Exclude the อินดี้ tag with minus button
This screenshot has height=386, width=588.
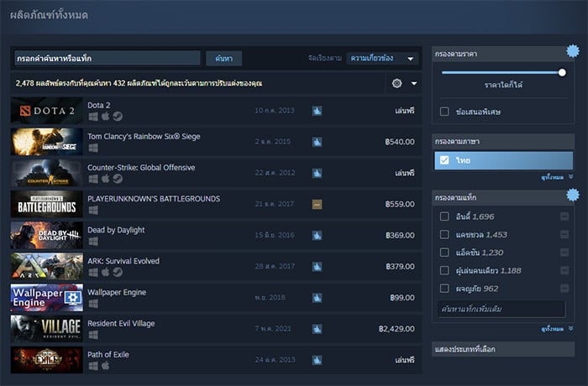point(564,216)
